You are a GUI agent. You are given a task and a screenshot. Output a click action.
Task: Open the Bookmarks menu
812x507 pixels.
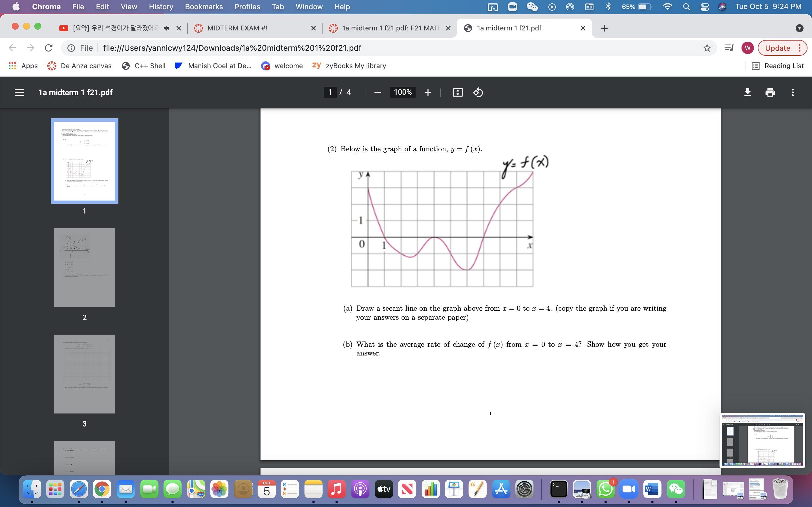(204, 7)
